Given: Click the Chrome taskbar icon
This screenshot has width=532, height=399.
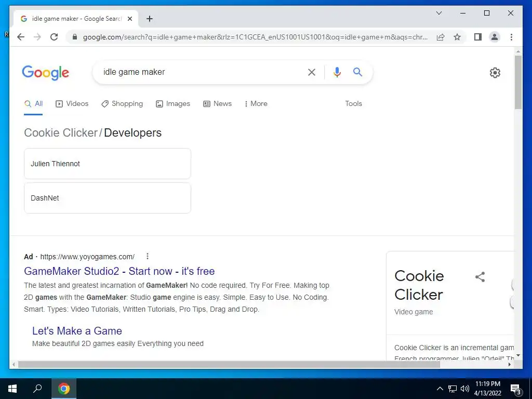Looking at the screenshot, I should [x=64, y=389].
